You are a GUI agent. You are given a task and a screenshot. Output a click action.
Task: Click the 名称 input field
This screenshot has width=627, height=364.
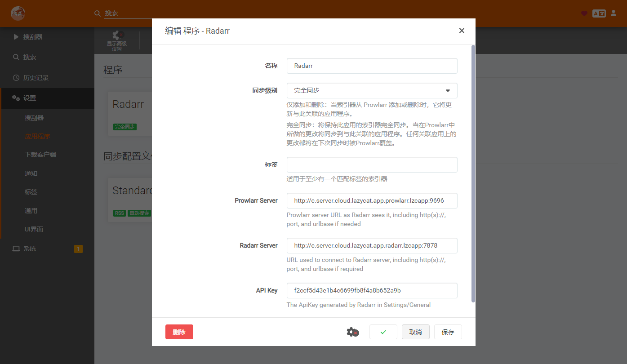point(372,66)
